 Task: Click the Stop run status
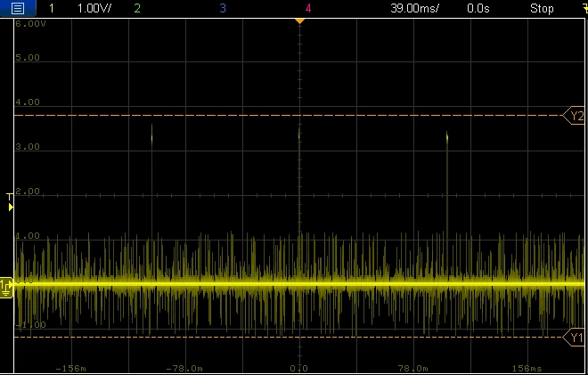[x=542, y=8]
